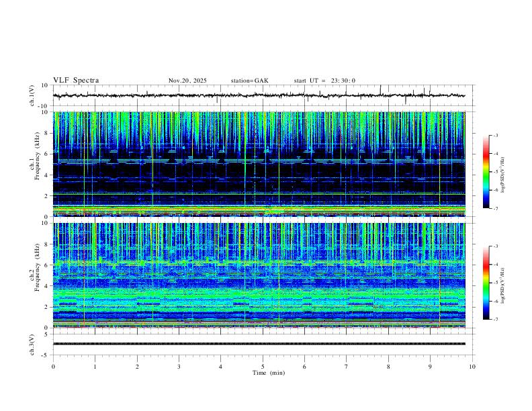
Task: Click the ch.2 frequency "4" kHz tick label
Action: (x=47, y=286)
